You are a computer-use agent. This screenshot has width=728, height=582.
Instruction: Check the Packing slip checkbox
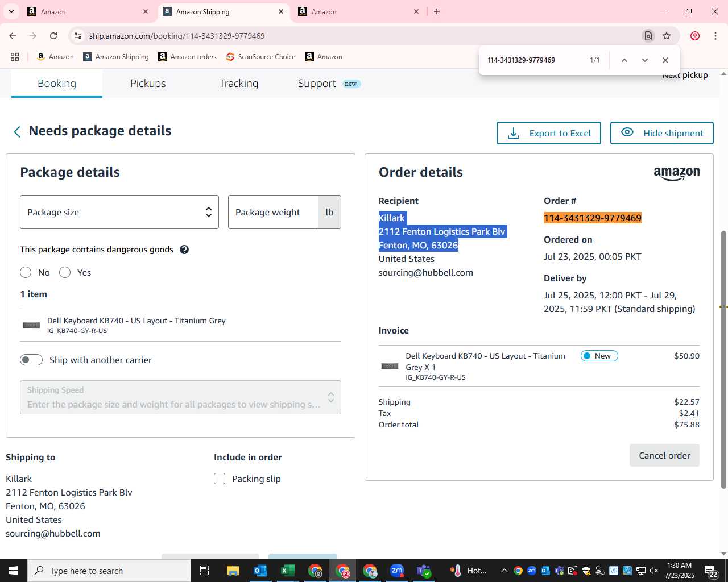tap(220, 479)
